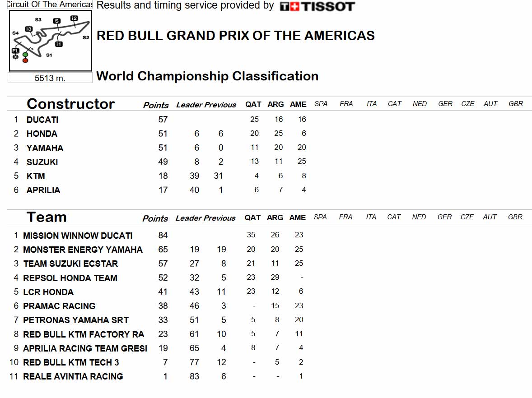Click the i2 intermediate marker on the map
Viewport: 532px width, 398px height.
pyautogui.click(x=74, y=19)
